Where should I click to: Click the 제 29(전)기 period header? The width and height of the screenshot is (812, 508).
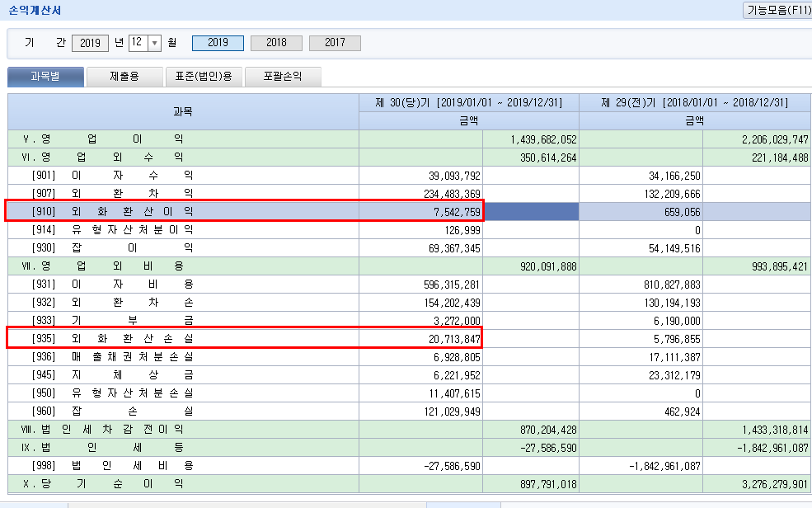coord(694,102)
